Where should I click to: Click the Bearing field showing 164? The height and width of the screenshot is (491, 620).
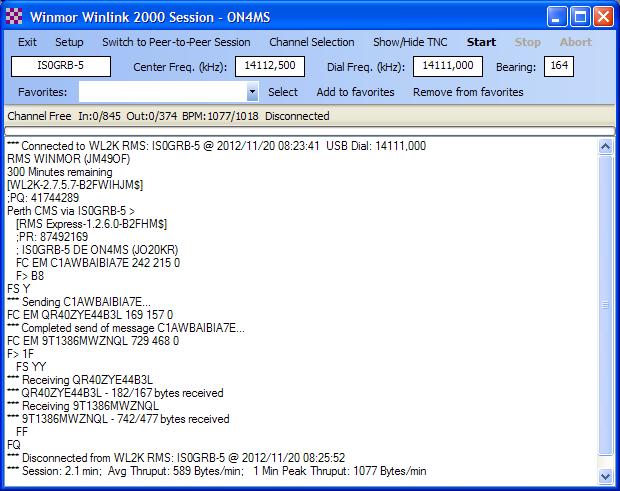[x=559, y=66]
